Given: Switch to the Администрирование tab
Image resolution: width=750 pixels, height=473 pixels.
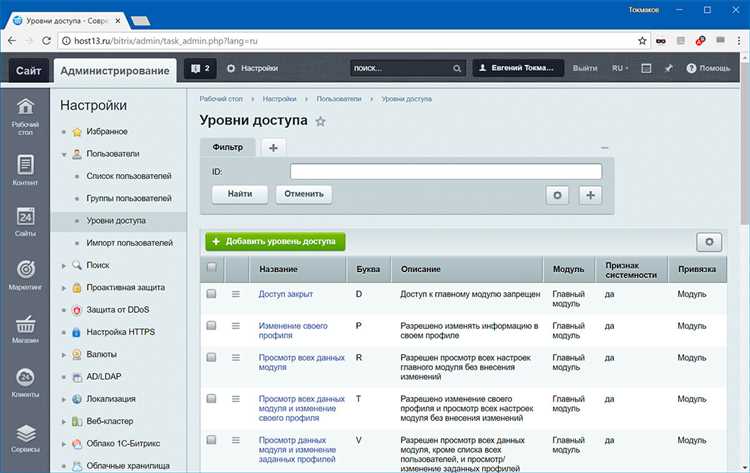Looking at the screenshot, I should pyautogui.click(x=115, y=71).
